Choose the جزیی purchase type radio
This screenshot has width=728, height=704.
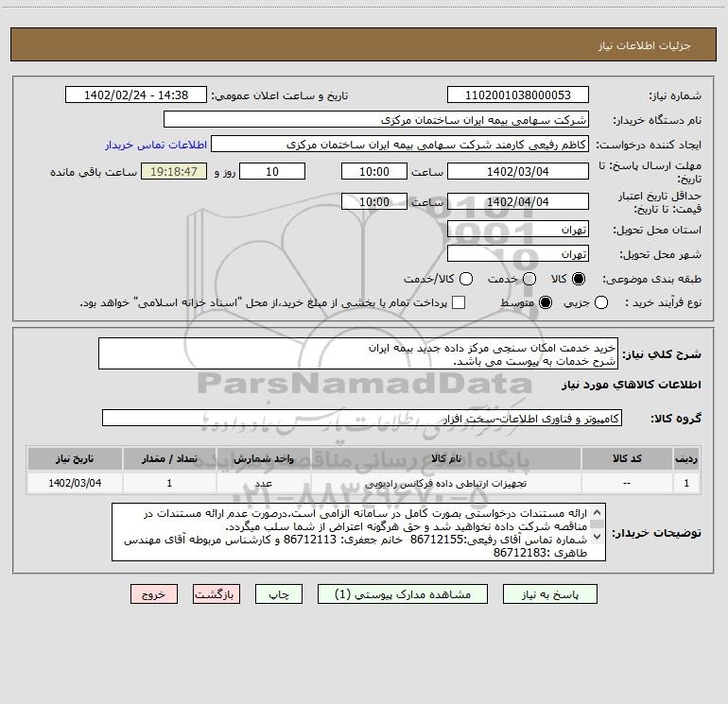coord(601,302)
